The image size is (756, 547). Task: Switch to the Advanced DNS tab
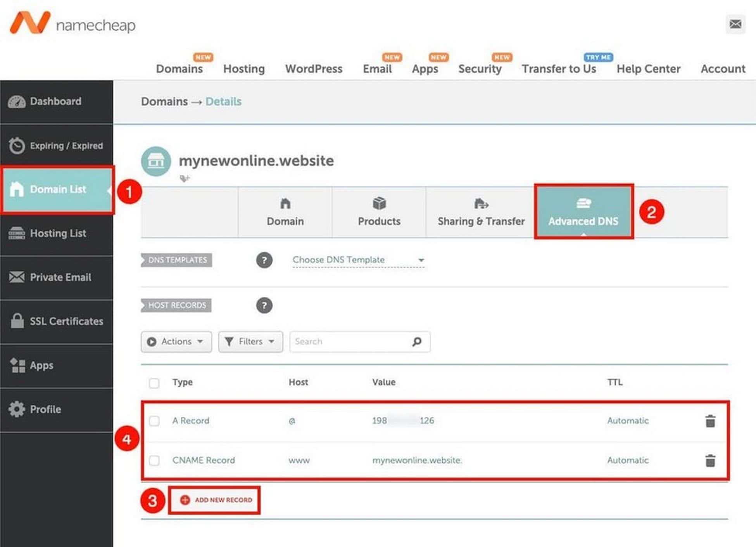(583, 213)
